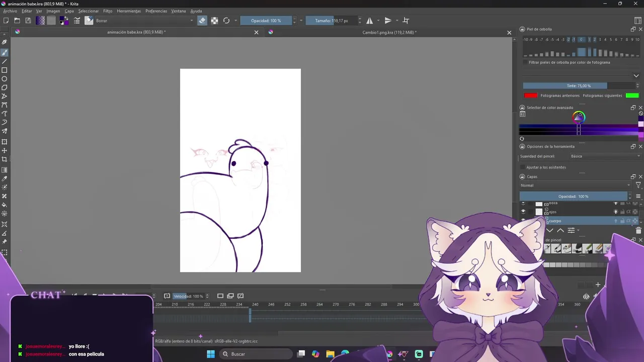Screen dimensions: 644x362
Task: Open layer properties dropdown arrow in Capas
Action: [x=578, y=231]
